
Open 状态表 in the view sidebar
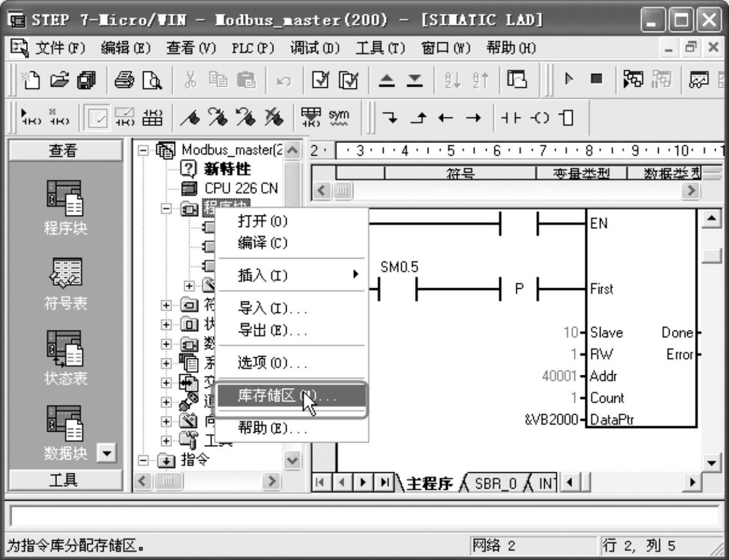point(65,358)
